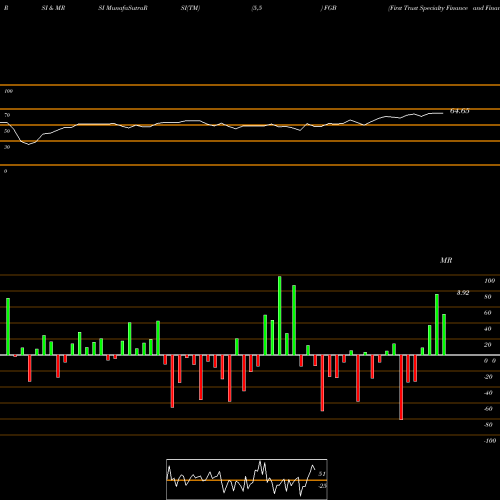The image size is (500, 500).
Task: Click the '-40' MR axis label
Action: pyautogui.click(x=488, y=393)
